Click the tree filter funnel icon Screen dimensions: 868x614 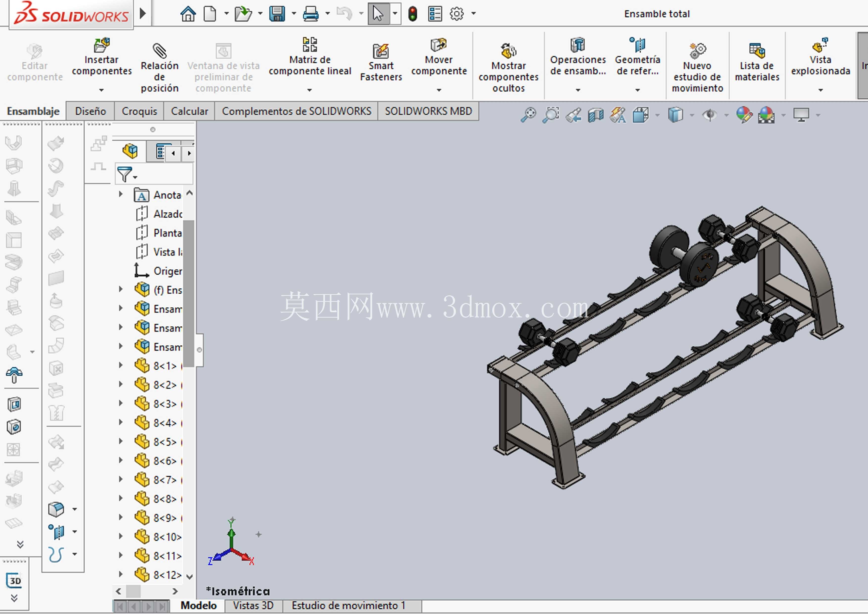125,175
